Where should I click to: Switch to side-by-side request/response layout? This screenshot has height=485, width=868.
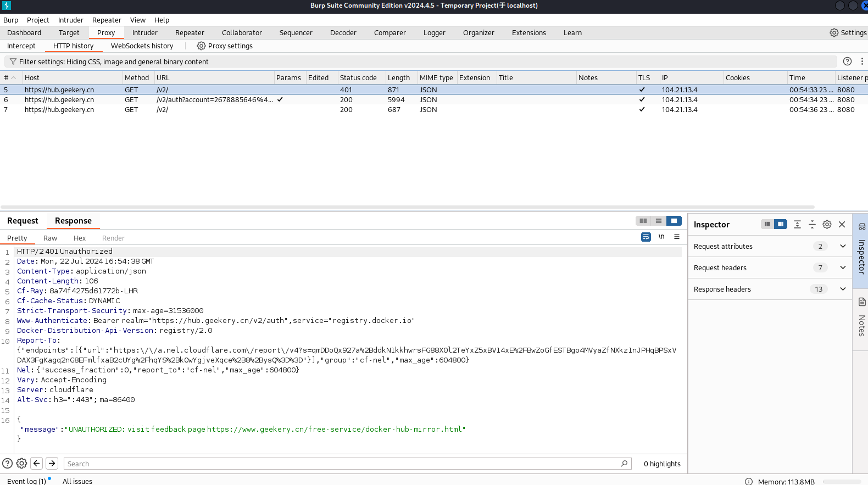643,221
